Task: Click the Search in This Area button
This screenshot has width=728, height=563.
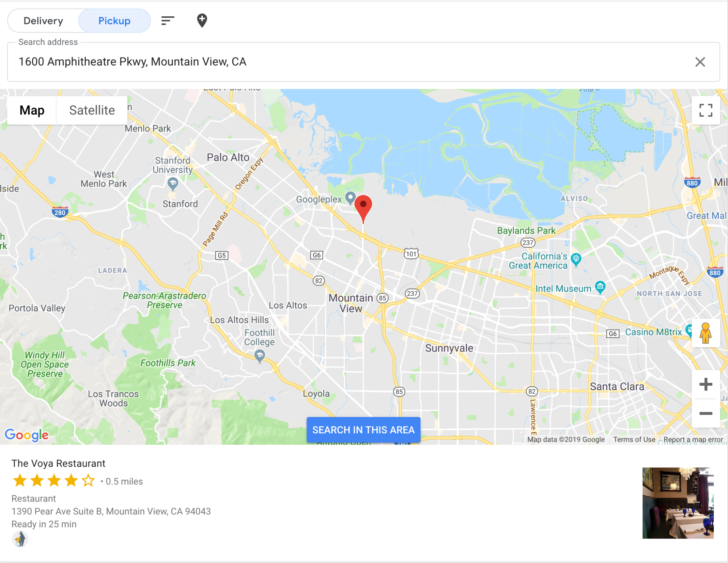Action: (363, 430)
